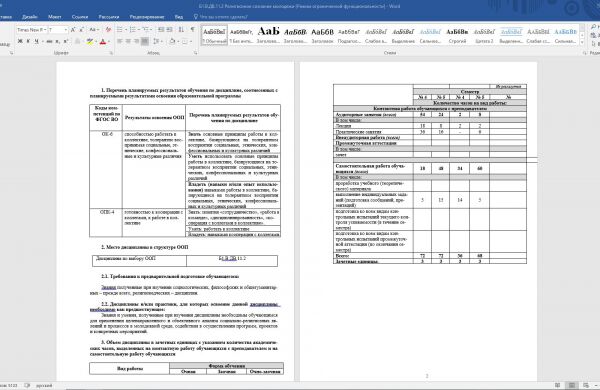The height and width of the screenshot is (390, 600).
Task: Open the shading color dropdown arrow
Action: [178, 41]
